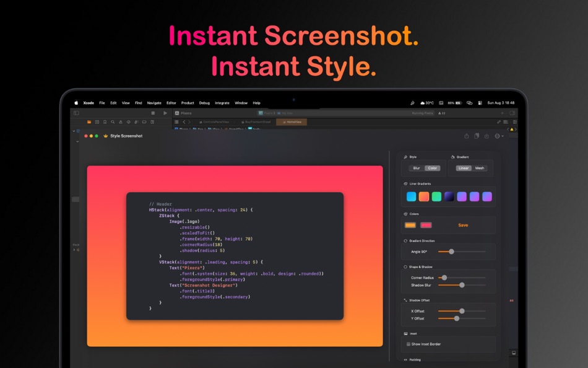Adjust the Angle 90° gradient direction slider

452,252
